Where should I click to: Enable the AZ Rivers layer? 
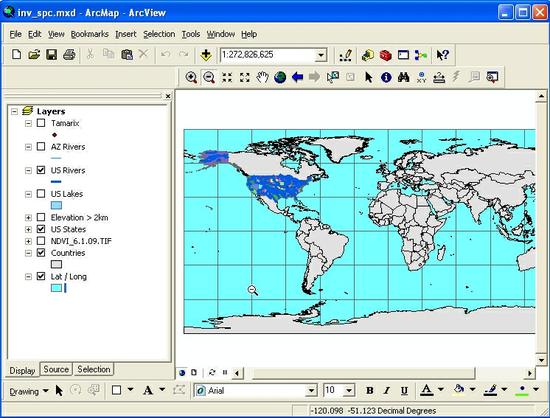pos(41,147)
